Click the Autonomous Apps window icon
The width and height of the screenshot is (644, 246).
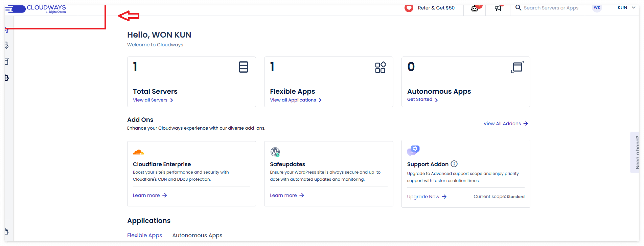[x=517, y=67]
